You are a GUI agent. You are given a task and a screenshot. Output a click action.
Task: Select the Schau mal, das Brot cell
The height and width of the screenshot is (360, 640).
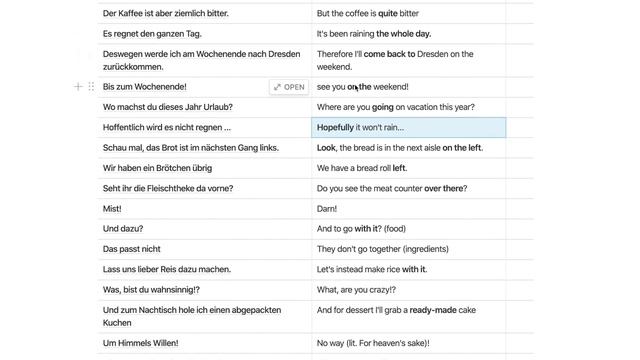(x=204, y=148)
